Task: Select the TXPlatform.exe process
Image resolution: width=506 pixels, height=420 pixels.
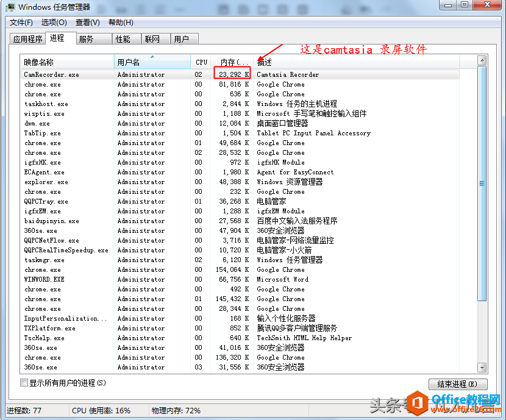Action: pos(240,328)
